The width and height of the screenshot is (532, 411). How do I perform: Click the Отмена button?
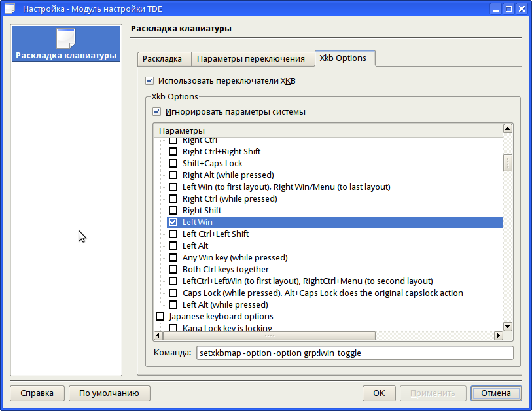(x=495, y=393)
